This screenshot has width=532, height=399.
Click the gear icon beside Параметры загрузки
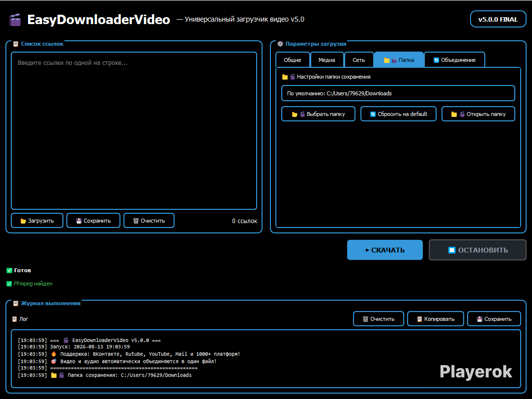[280, 44]
